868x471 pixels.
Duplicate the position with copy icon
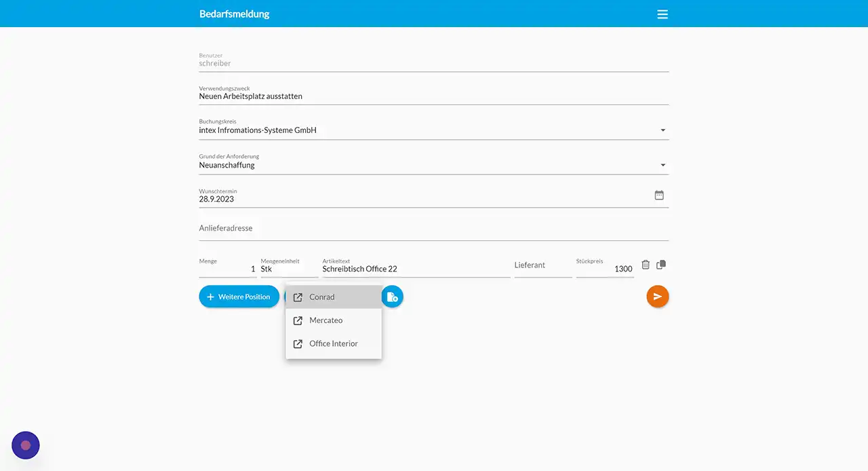coord(661,265)
